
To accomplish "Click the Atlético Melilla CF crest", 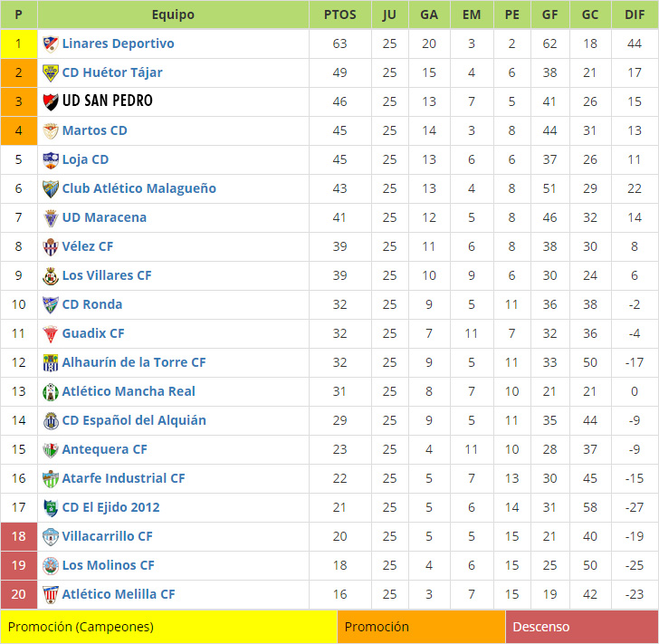I will pos(51,595).
